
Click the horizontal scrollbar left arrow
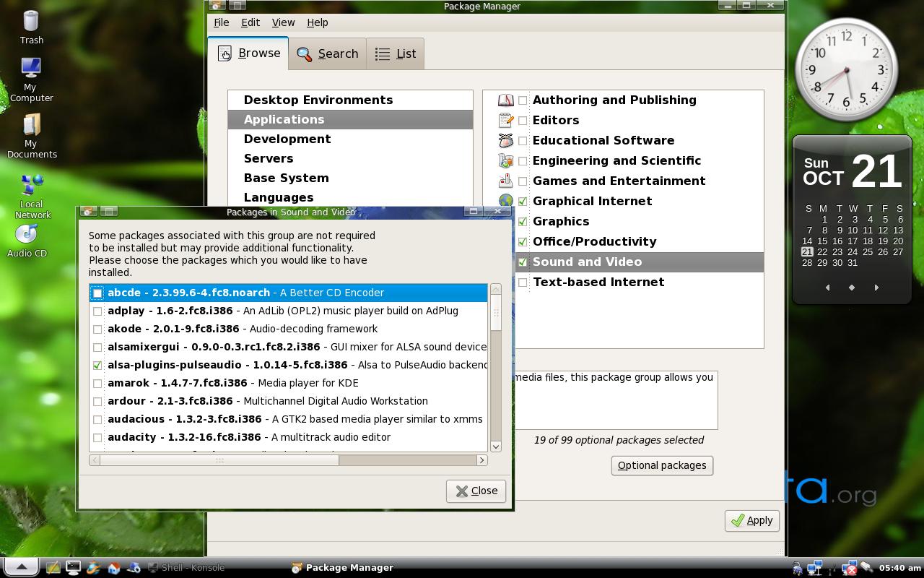(x=95, y=460)
